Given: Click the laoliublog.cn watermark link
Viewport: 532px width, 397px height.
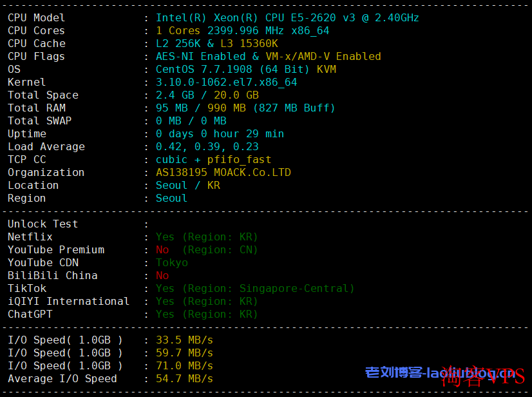Looking at the screenshot, I should [x=441, y=373].
